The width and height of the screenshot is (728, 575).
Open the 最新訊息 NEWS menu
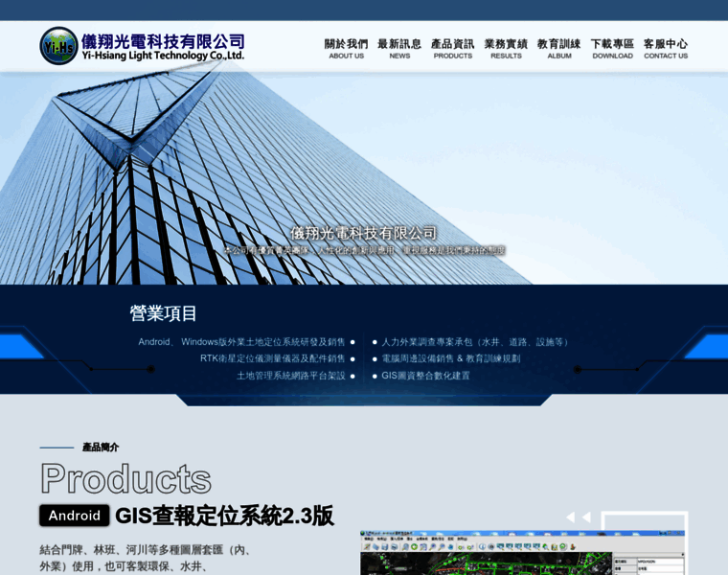399,49
